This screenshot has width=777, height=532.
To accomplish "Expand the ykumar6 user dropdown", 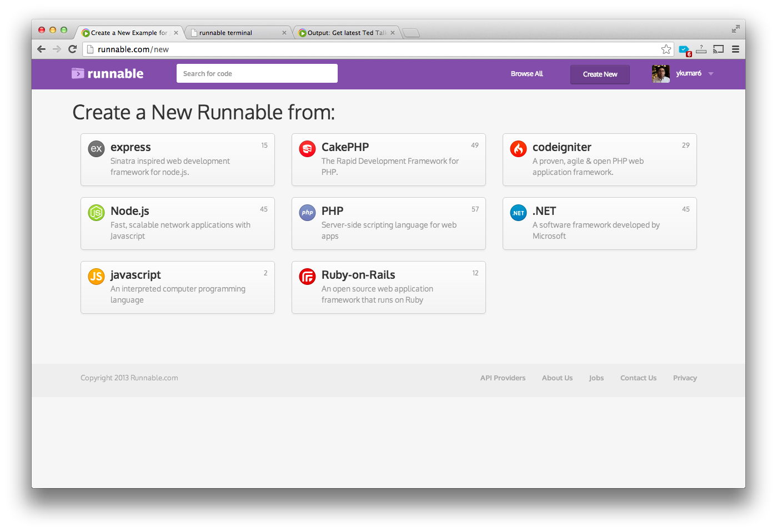I will (x=711, y=74).
